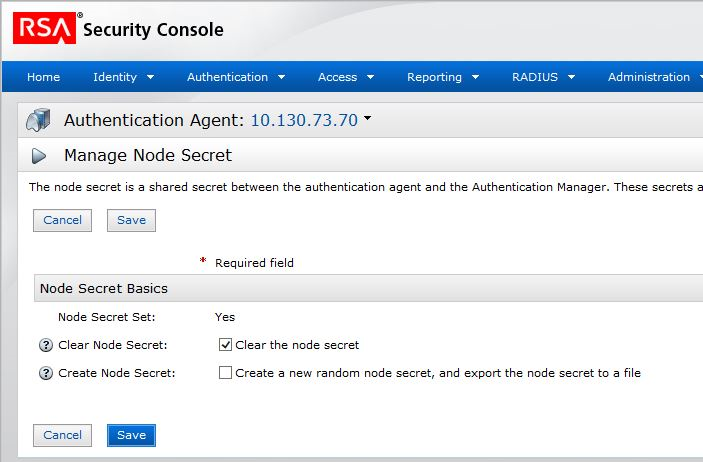This screenshot has height=462, width=703.
Task: Open the Reporting menu
Action: pos(442,77)
